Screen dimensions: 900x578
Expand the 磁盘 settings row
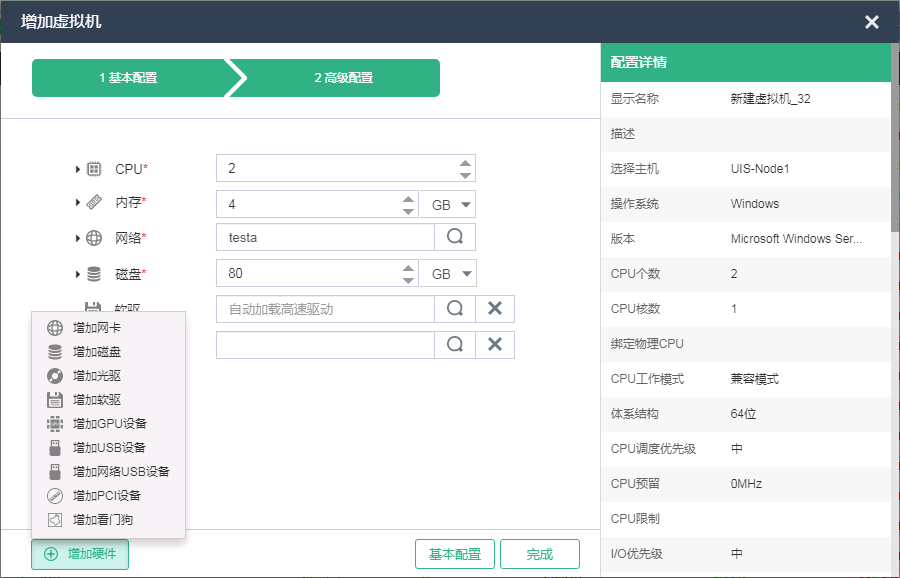click(78, 273)
